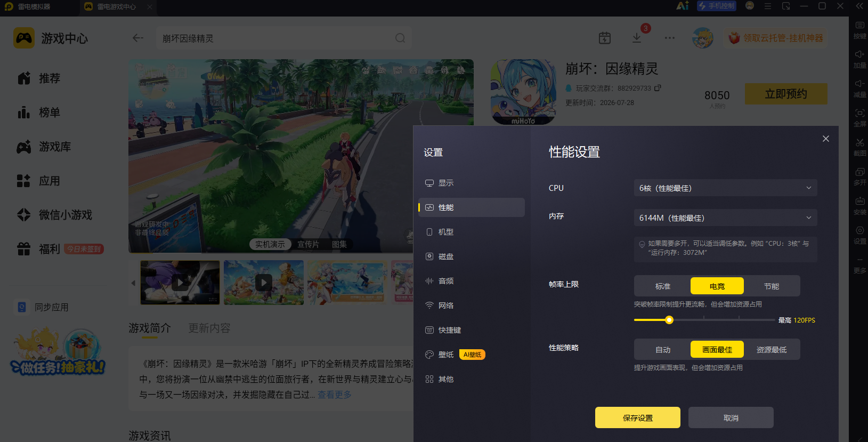Select the second video thumbnail in gallery
The width and height of the screenshot is (868, 442).
[264, 283]
